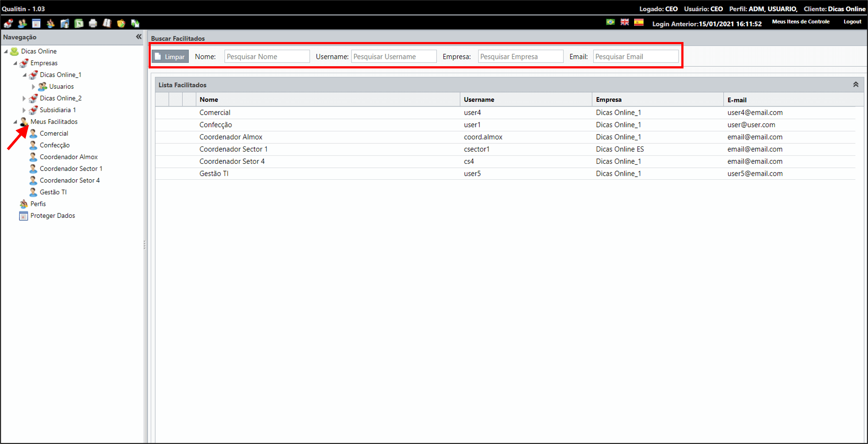Select the Comercial row in the list
This screenshot has width=868, height=444.
coord(505,113)
